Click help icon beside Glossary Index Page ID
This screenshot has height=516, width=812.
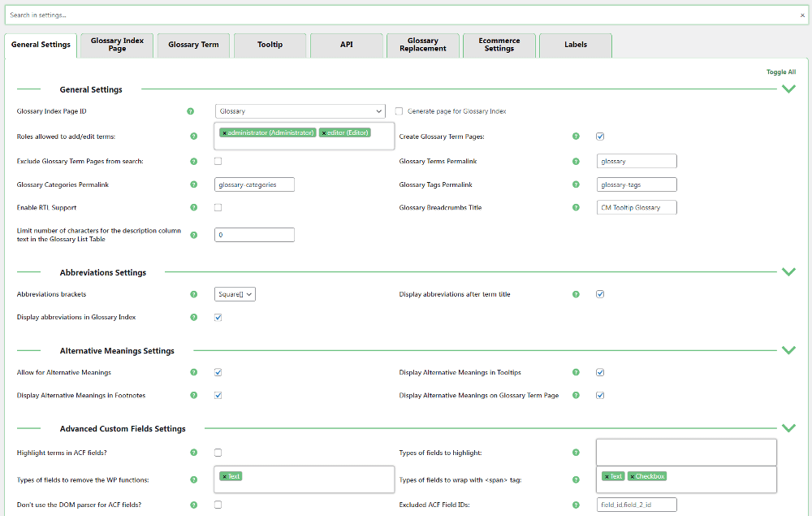pyautogui.click(x=191, y=111)
